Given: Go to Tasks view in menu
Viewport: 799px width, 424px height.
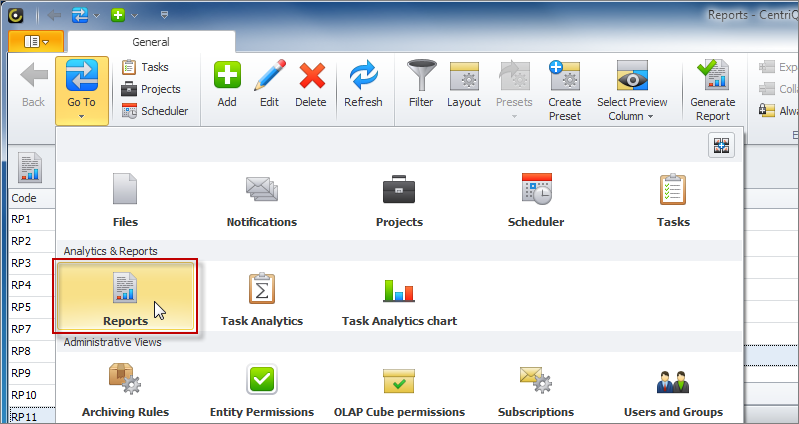Looking at the screenshot, I should (x=673, y=200).
